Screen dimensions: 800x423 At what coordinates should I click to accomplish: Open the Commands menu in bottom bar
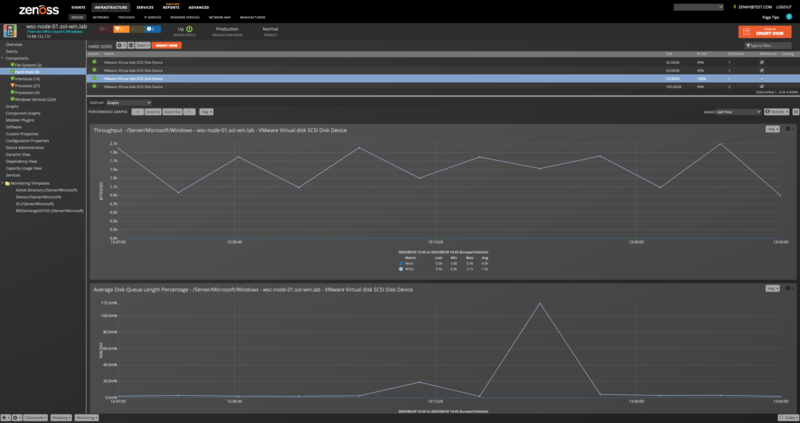[x=35, y=417]
